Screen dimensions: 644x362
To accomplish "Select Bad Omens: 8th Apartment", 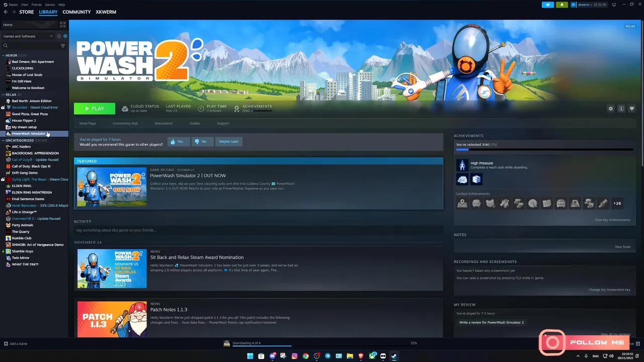I will pos(33,62).
